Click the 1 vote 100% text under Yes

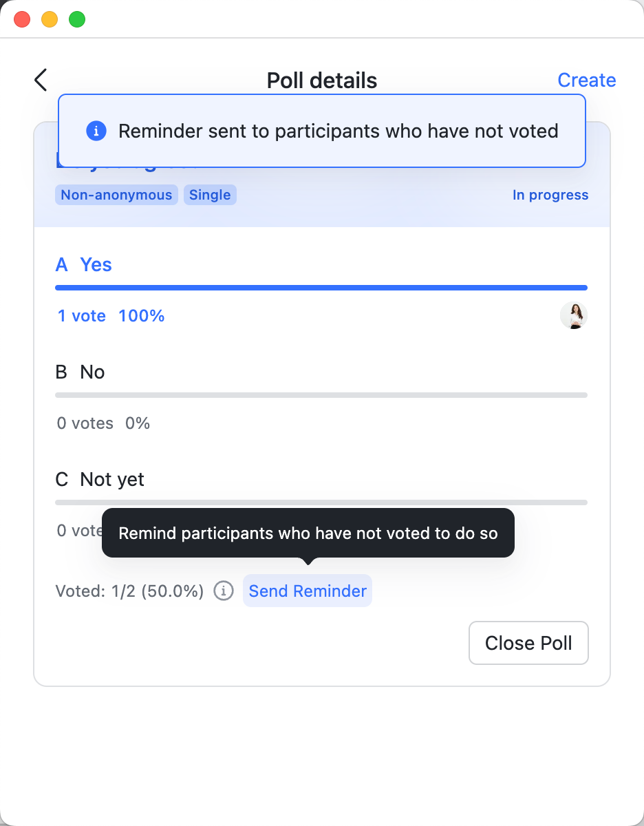click(x=110, y=315)
